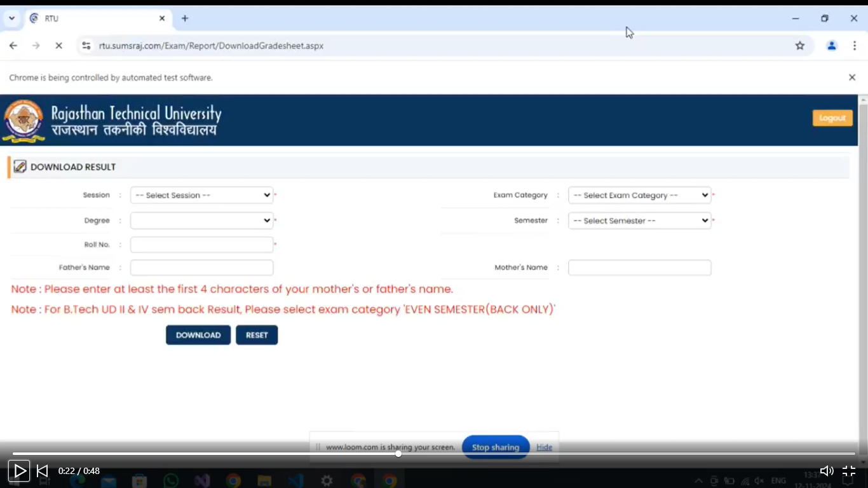
Task: Click the DOWNLOAD button
Action: click(198, 335)
